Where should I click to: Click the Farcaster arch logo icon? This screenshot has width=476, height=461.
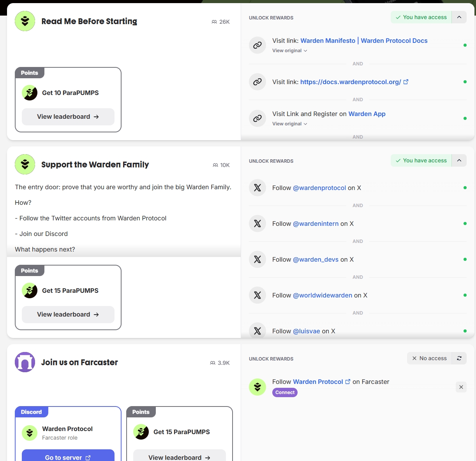[x=25, y=362]
